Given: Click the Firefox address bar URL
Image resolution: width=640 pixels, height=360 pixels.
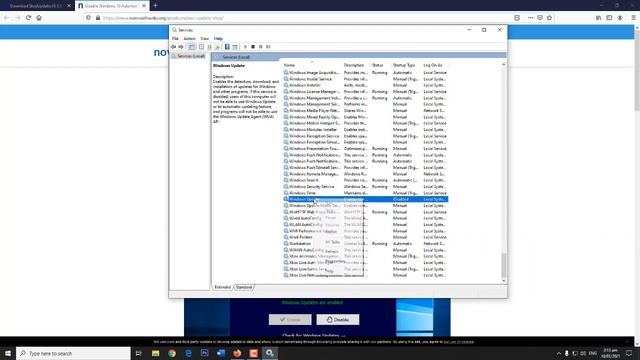Looking at the screenshot, I should tap(163, 18).
